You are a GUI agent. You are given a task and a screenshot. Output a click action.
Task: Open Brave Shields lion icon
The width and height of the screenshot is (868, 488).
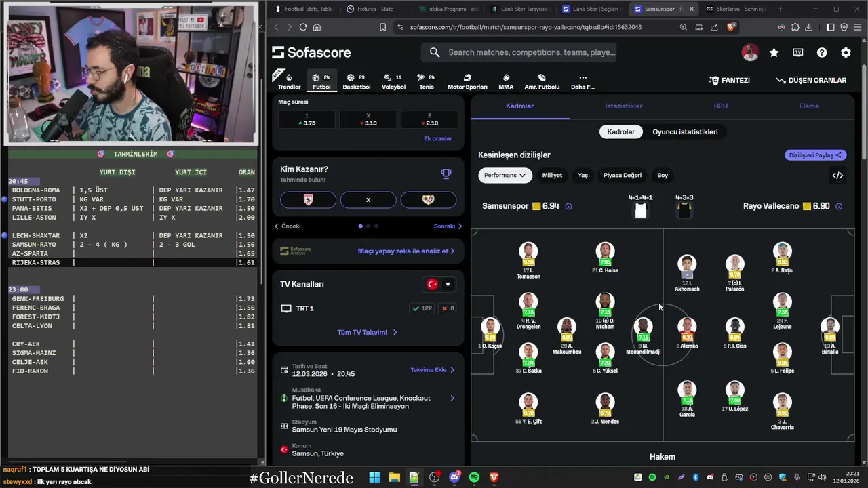point(730,27)
